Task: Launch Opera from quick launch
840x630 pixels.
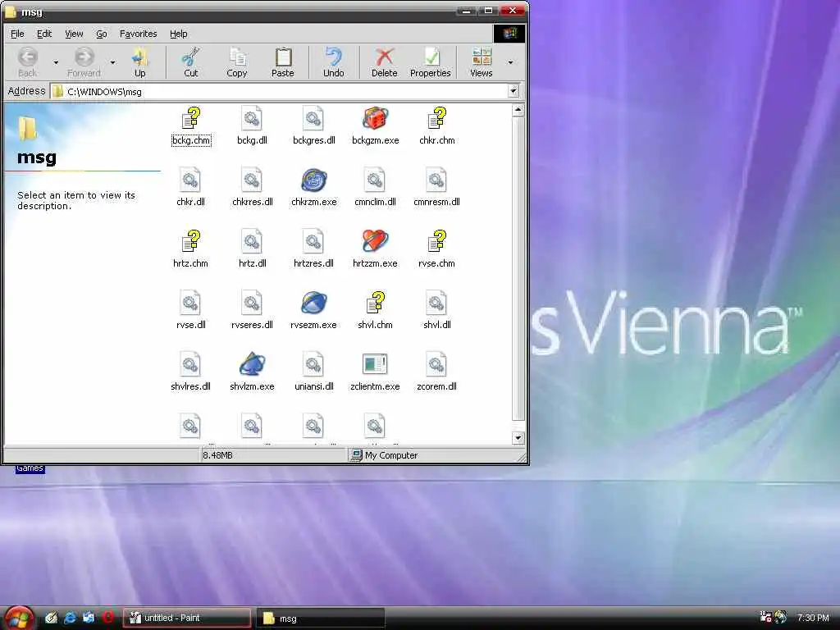Action: click(107, 618)
